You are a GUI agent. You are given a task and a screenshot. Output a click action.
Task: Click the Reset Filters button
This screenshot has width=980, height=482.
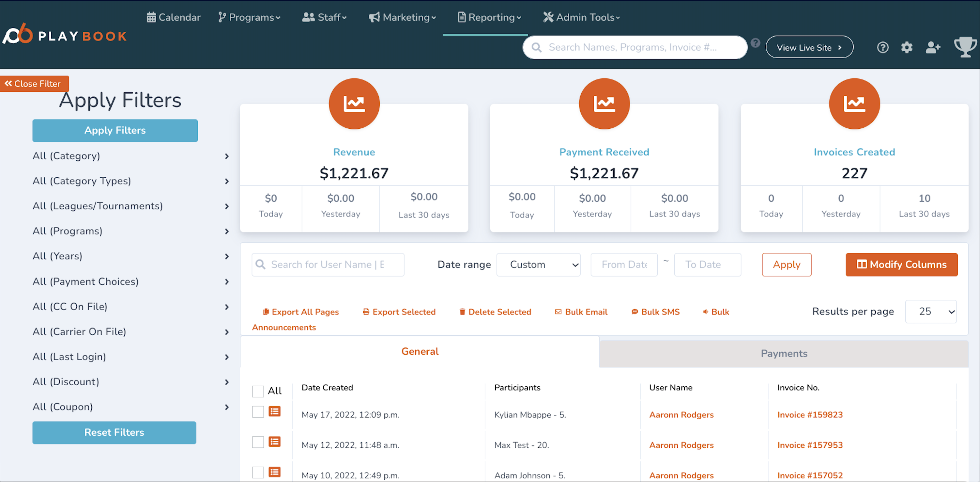click(114, 433)
